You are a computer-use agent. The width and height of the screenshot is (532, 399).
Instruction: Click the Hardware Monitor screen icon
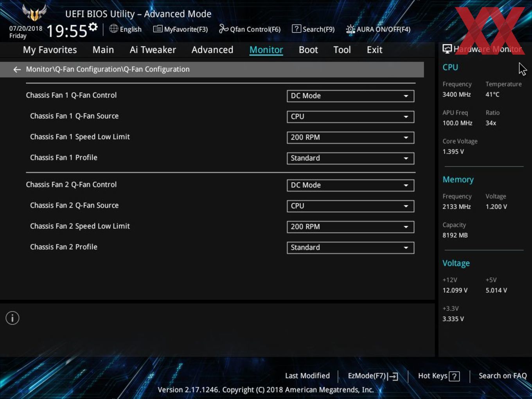(x=447, y=49)
